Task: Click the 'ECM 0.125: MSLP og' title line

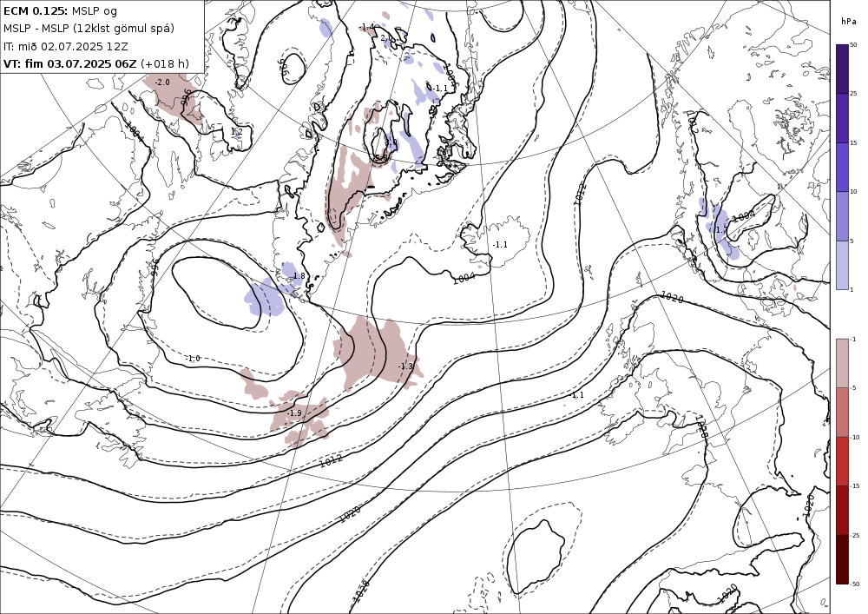Action: 61,10
